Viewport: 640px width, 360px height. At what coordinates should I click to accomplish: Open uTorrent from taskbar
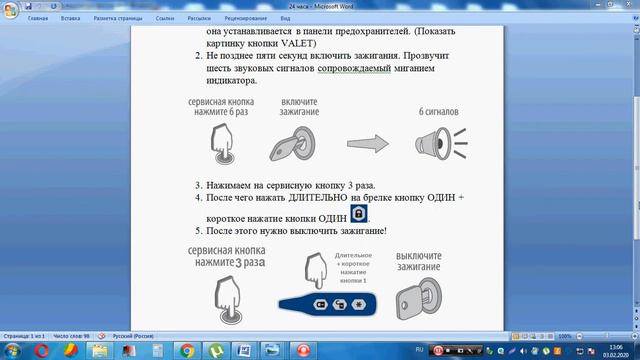pyautogui.click(x=216, y=351)
